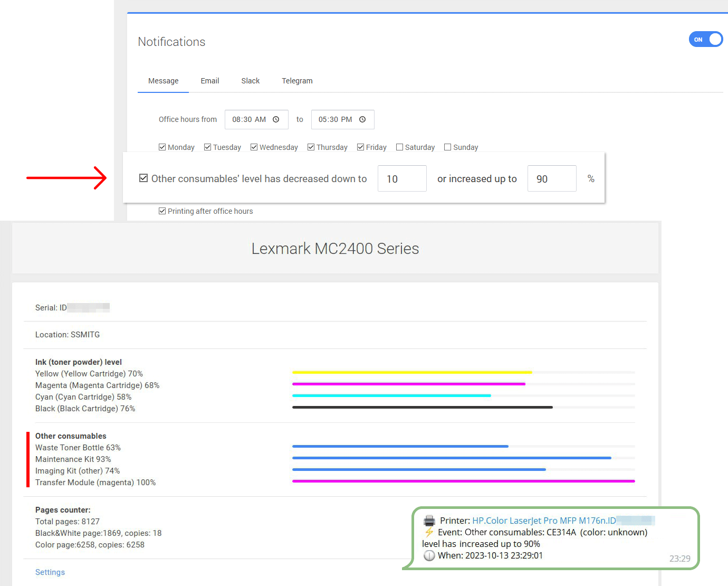This screenshot has height=586, width=728.
Task: Turn off the Notifications ON switch
Action: (x=705, y=39)
